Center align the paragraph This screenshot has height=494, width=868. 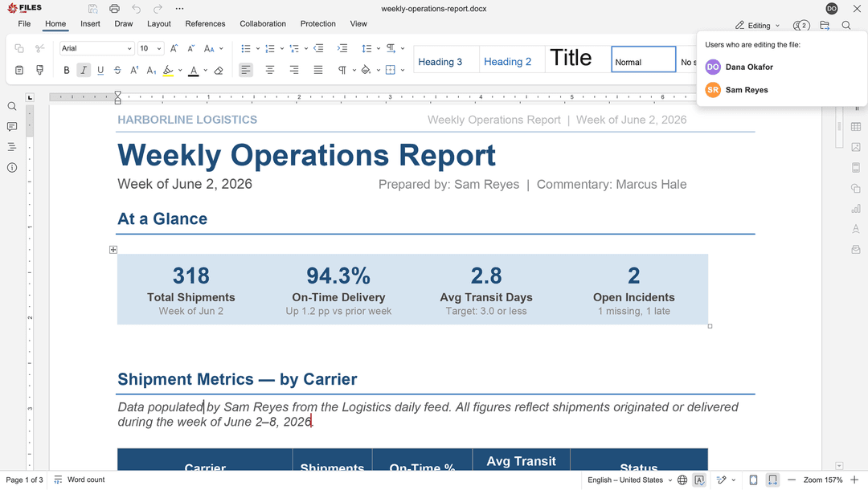pyautogui.click(x=270, y=70)
